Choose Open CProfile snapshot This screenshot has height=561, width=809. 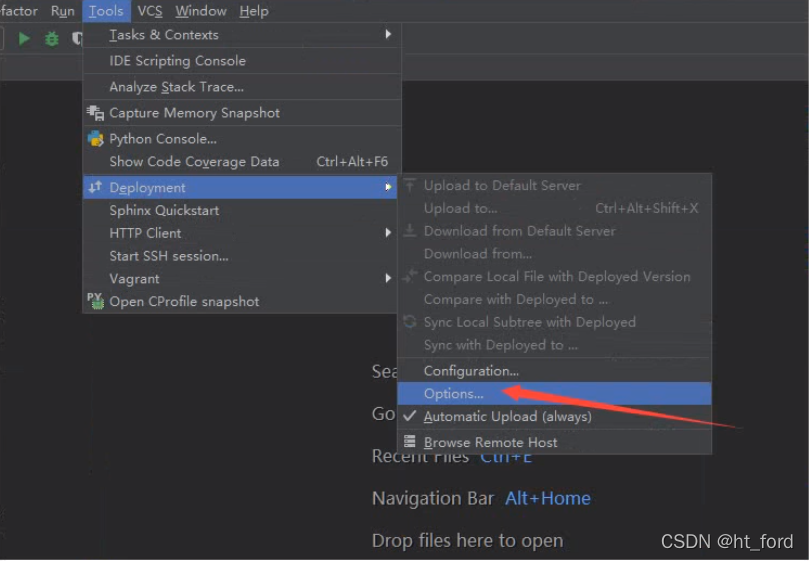[240, 301]
